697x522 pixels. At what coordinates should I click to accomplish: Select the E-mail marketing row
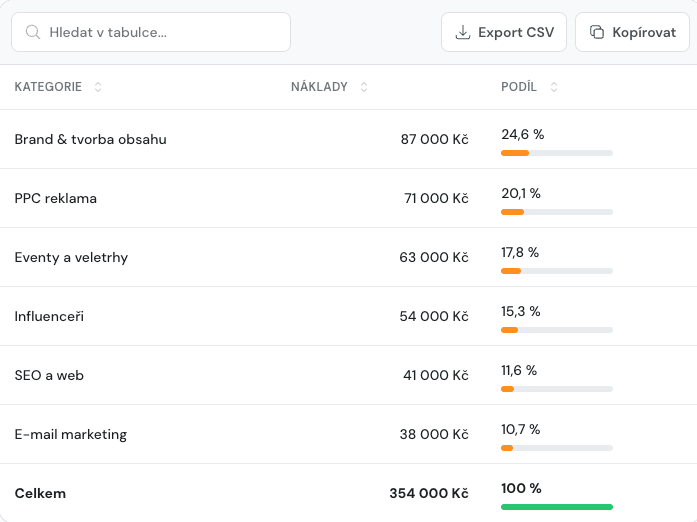[x=348, y=434]
